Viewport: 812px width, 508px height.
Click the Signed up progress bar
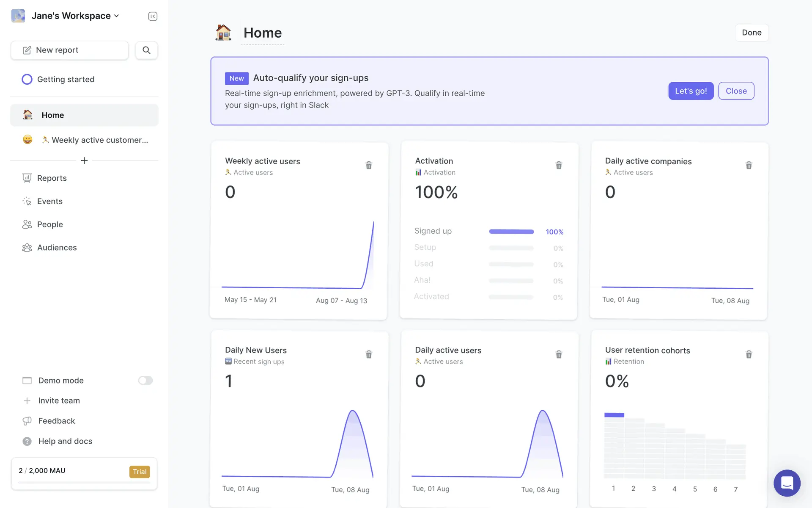(x=511, y=232)
